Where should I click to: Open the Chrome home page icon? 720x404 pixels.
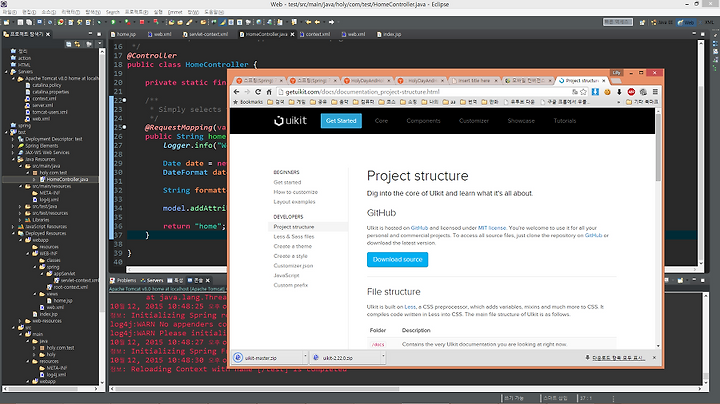[x=269, y=92]
